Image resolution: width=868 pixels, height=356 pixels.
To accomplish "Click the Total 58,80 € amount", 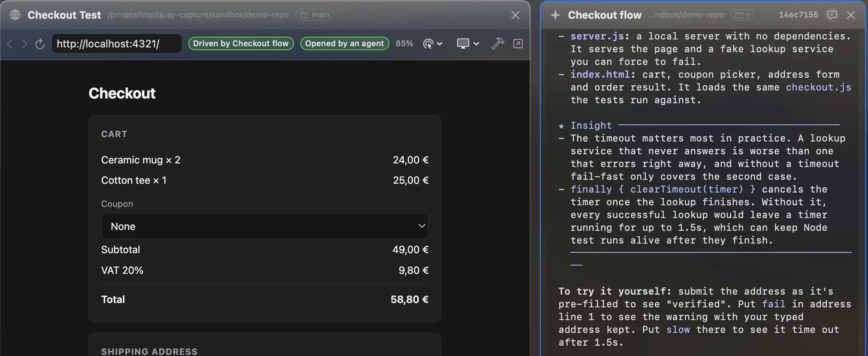I will pyautogui.click(x=409, y=299).
